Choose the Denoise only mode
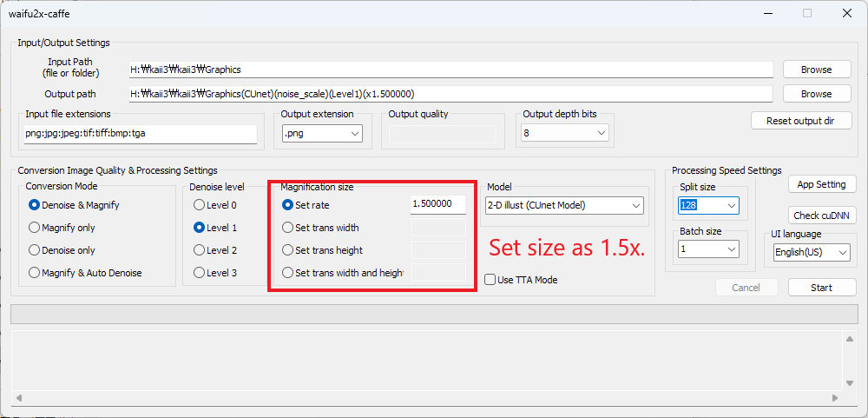 point(62,250)
